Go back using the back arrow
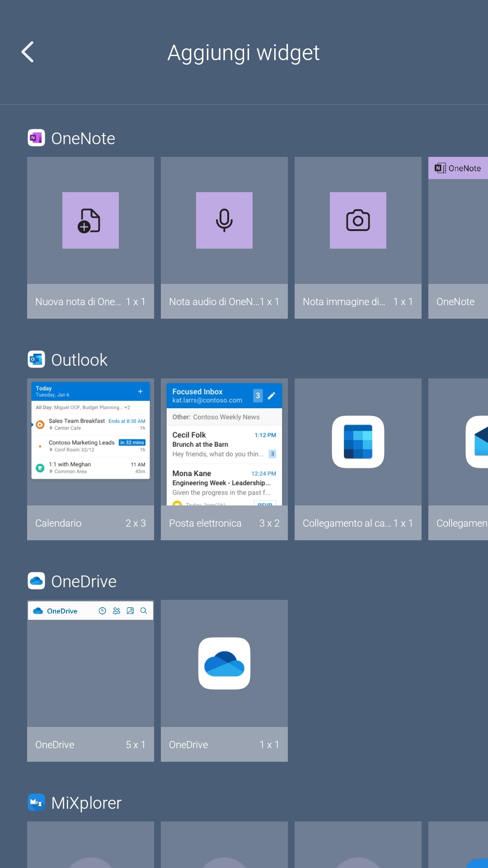This screenshot has width=488, height=868. [x=28, y=52]
